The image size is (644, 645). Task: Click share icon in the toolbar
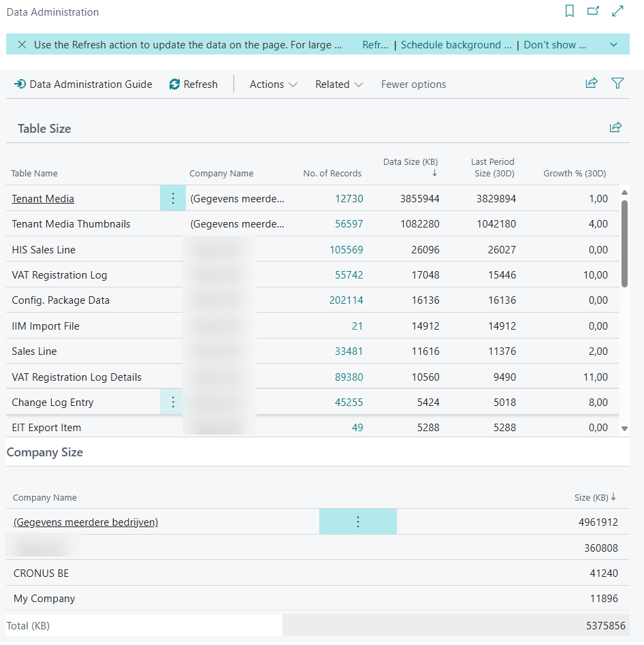592,83
